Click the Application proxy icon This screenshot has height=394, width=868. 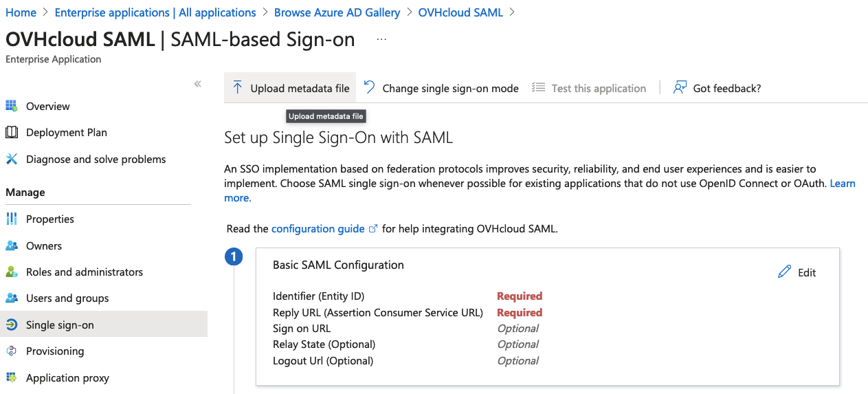click(11, 377)
